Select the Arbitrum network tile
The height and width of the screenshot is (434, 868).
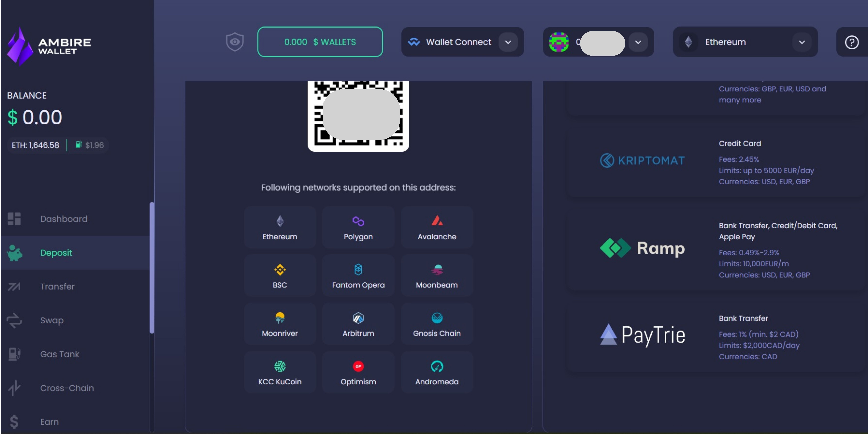click(358, 324)
